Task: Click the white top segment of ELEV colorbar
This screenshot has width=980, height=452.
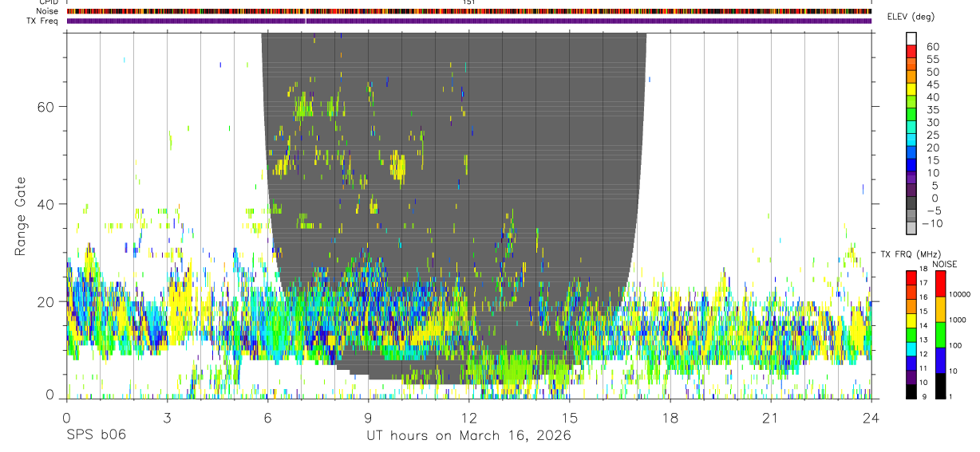Action: click(x=911, y=39)
